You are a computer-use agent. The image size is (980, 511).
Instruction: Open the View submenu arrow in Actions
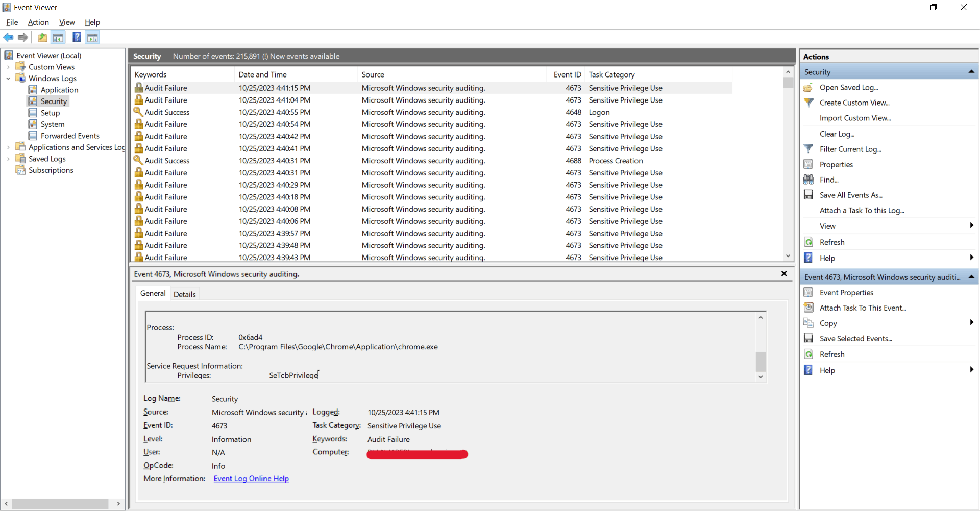(x=971, y=226)
